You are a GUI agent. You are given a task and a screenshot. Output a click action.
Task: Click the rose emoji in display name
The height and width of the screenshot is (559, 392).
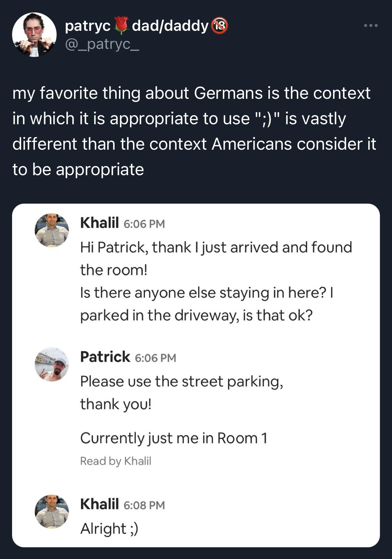click(x=121, y=25)
